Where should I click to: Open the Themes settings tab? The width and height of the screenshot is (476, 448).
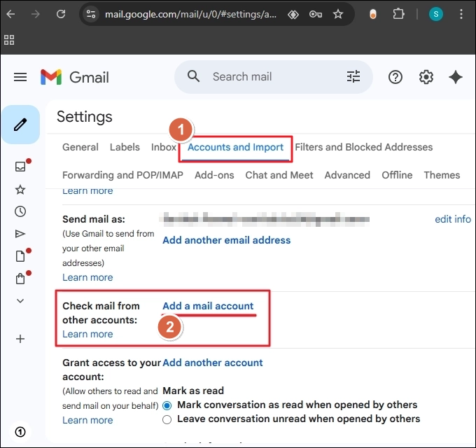coord(442,175)
